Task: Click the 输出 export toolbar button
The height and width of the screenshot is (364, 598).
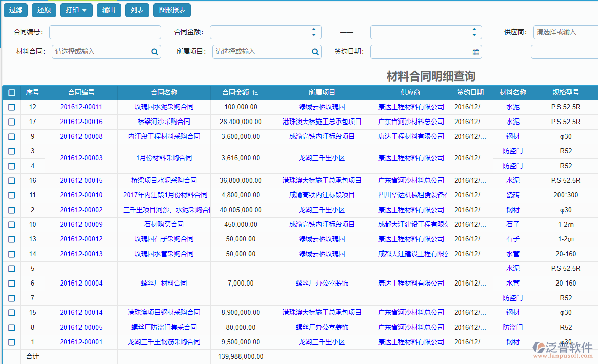Action: (x=108, y=10)
